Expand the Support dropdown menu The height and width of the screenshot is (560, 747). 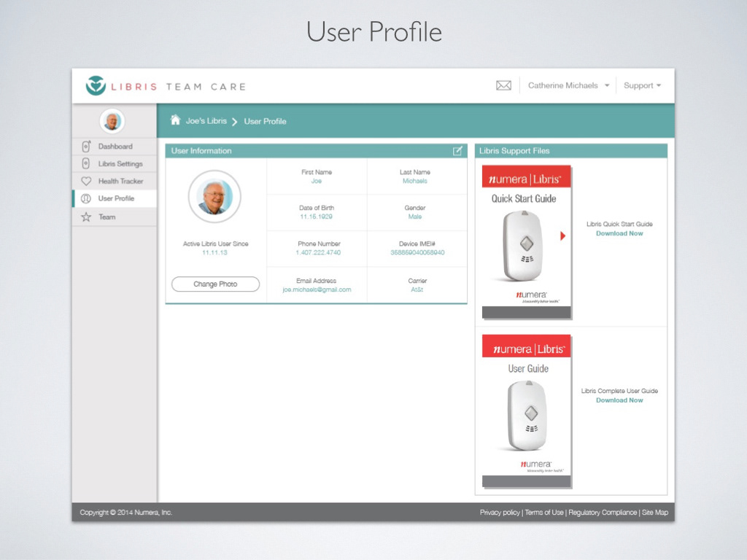pyautogui.click(x=642, y=86)
